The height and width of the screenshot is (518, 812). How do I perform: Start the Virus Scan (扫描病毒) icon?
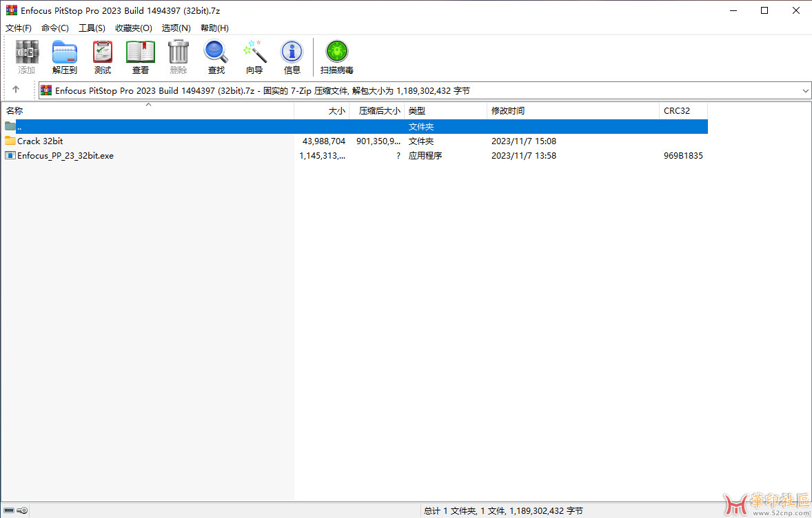point(336,57)
